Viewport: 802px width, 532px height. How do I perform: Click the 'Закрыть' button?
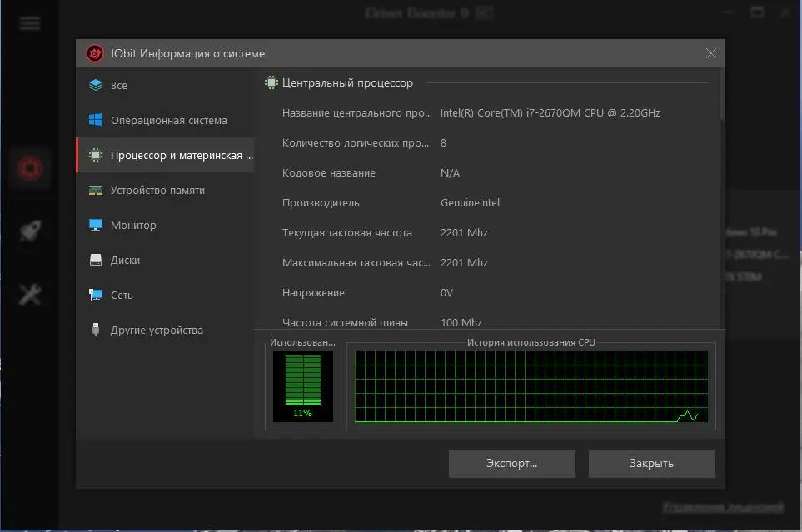click(x=651, y=464)
